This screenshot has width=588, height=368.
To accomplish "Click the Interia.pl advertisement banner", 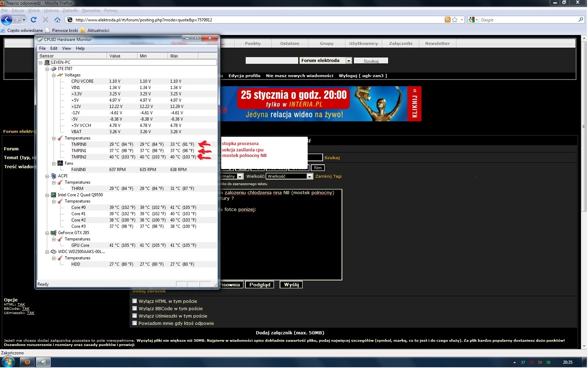I will click(x=320, y=104).
